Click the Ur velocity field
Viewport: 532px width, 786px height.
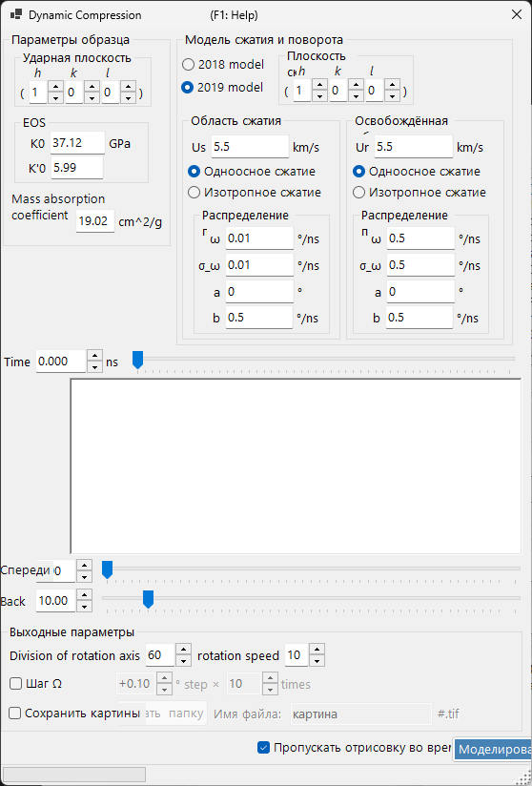coord(413,147)
